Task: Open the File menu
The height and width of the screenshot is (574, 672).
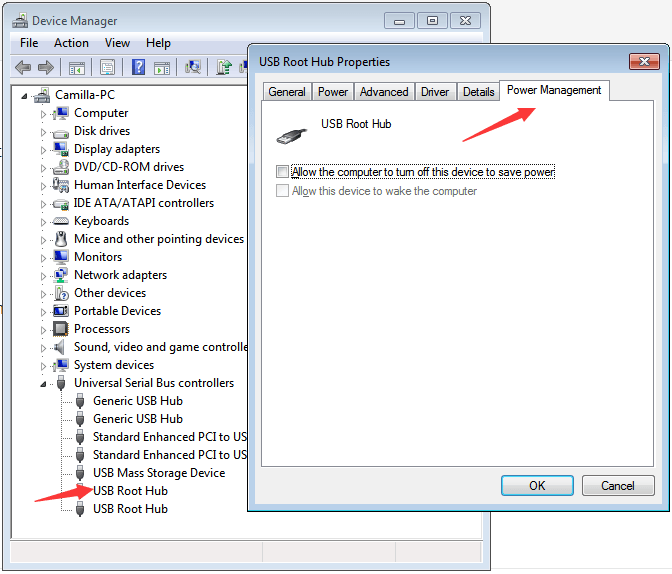Action: [29, 43]
